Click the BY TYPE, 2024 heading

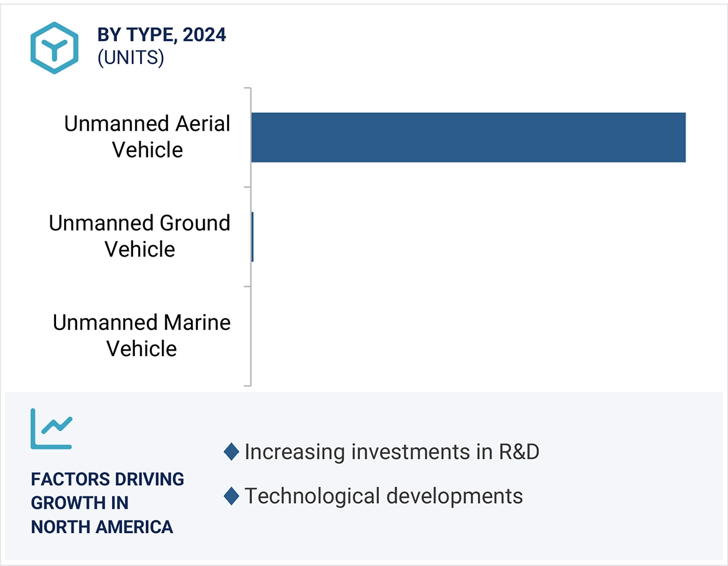(162, 36)
